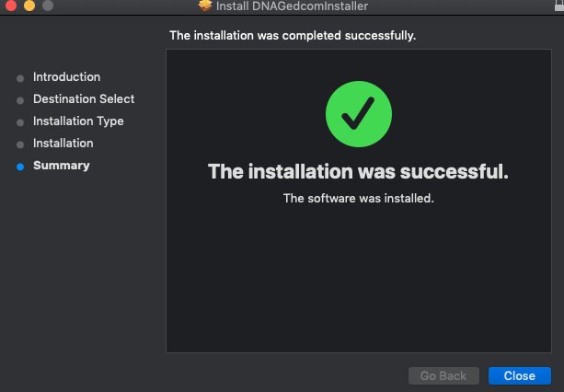Click the grayed-out Go Back button
This screenshot has width=564, height=392.
pyautogui.click(x=443, y=375)
